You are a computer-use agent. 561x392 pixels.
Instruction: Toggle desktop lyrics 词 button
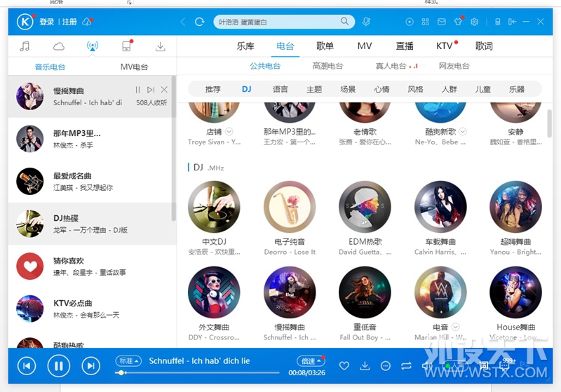(484, 365)
